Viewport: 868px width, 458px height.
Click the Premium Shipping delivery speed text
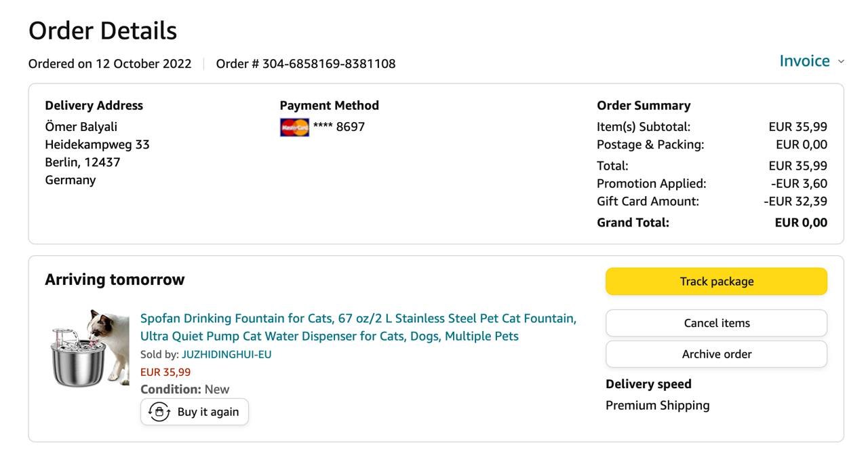click(x=657, y=406)
